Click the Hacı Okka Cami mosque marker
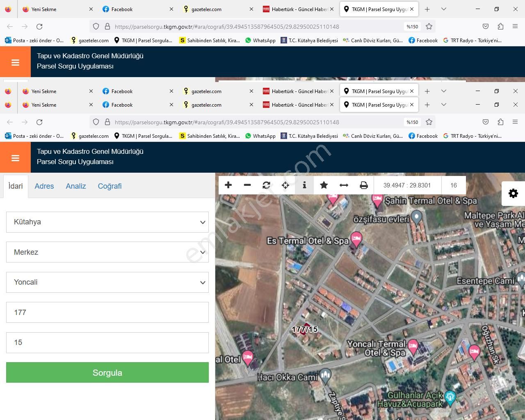Image resolution: width=525 pixels, height=420 pixels. tap(326, 375)
